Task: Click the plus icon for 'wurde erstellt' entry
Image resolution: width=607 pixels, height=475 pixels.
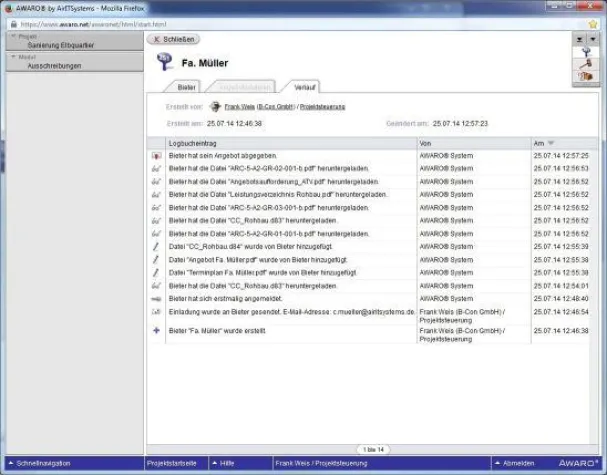Action: click(x=156, y=330)
